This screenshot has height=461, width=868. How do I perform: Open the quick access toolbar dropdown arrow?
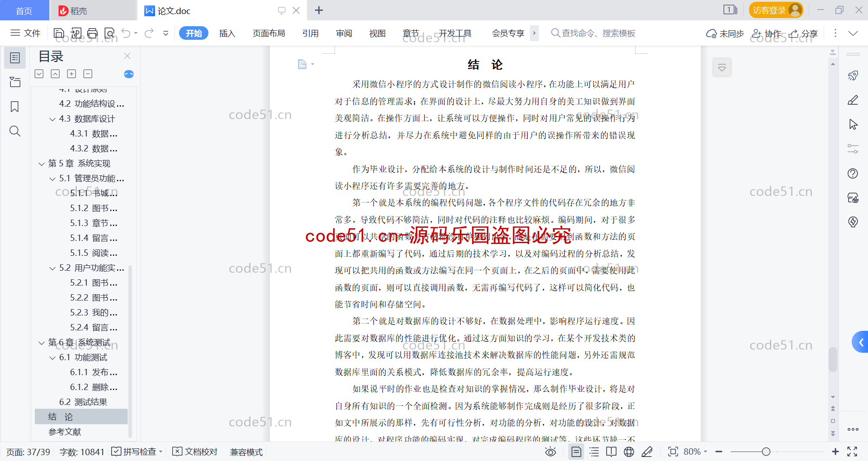point(166,33)
